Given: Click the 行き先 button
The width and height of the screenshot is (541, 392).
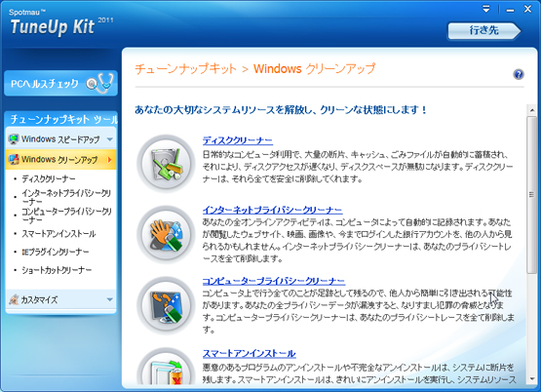Looking at the screenshot, I should [x=484, y=30].
